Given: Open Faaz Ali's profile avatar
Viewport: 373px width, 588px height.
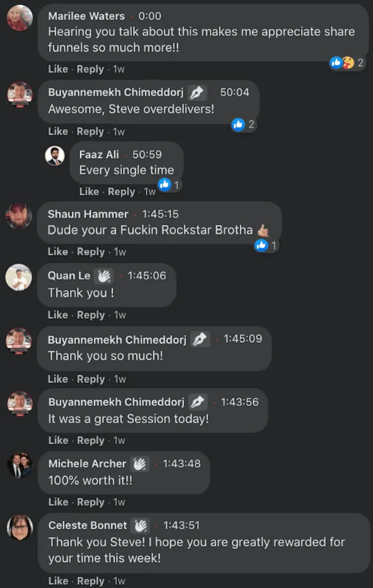Looking at the screenshot, I should [x=55, y=156].
